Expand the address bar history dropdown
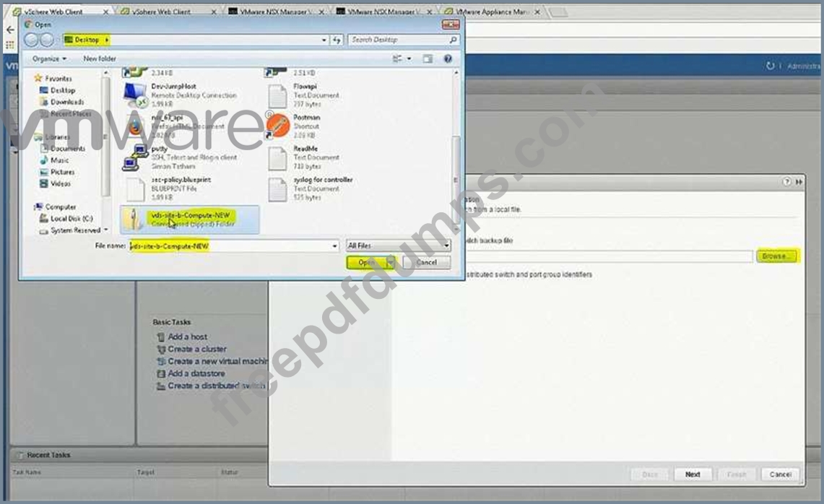824x504 pixels. [x=324, y=40]
